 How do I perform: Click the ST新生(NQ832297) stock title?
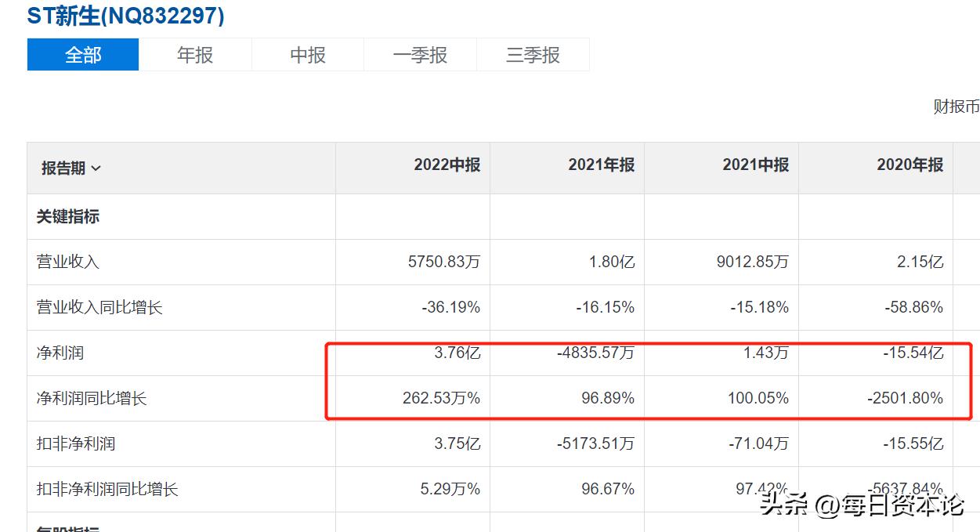[x=126, y=16]
